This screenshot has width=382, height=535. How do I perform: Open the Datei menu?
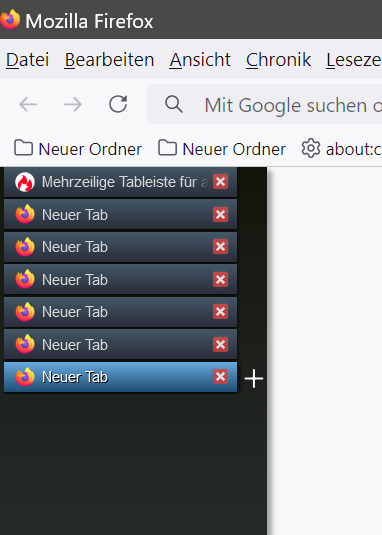pyautogui.click(x=28, y=60)
